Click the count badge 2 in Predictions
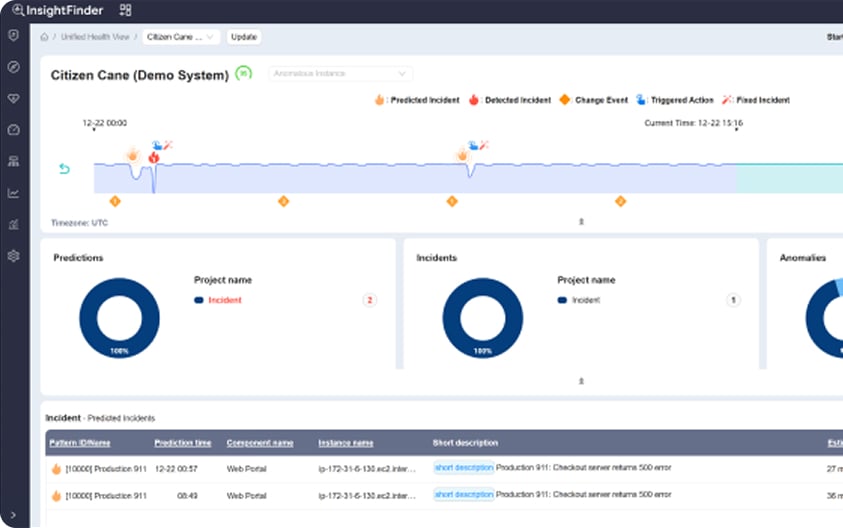This screenshot has height=528, width=843. (x=369, y=300)
